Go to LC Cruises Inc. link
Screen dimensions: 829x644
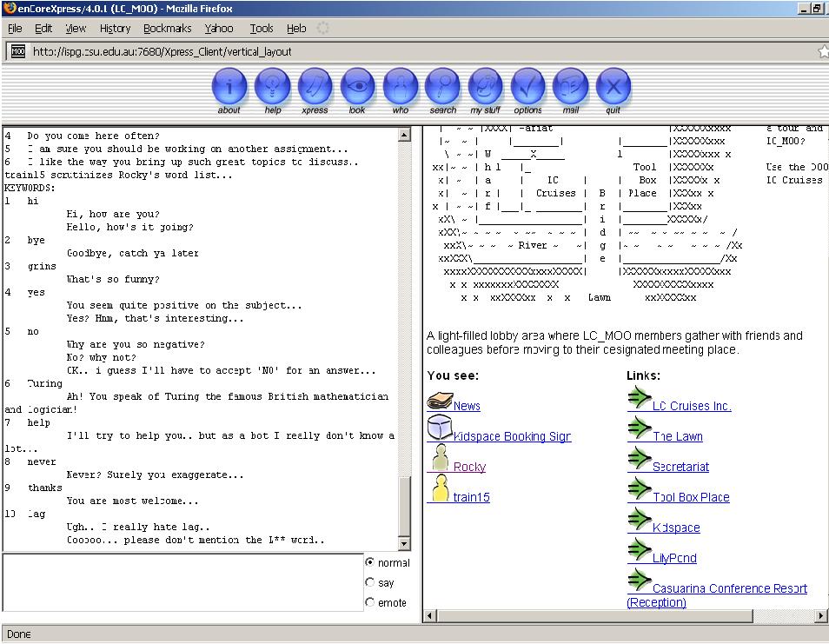point(692,406)
